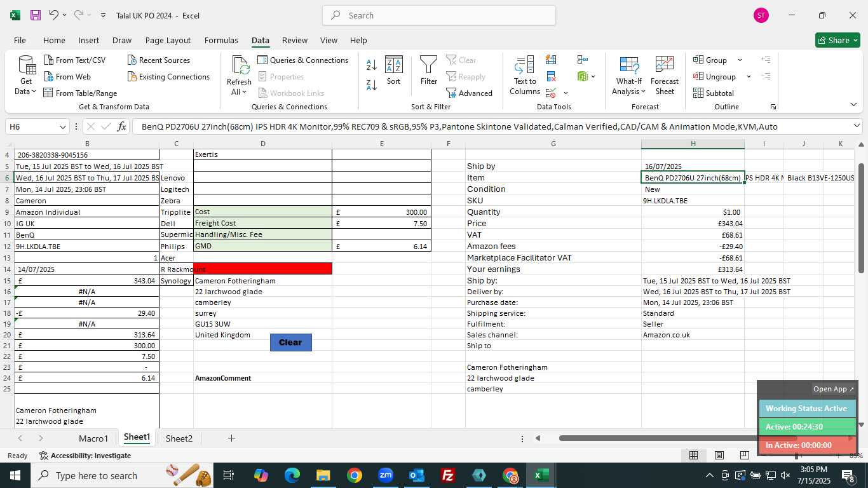Image resolution: width=868 pixels, height=488 pixels.
Task: Open Queries & Connections pane
Action: click(303, 60)
